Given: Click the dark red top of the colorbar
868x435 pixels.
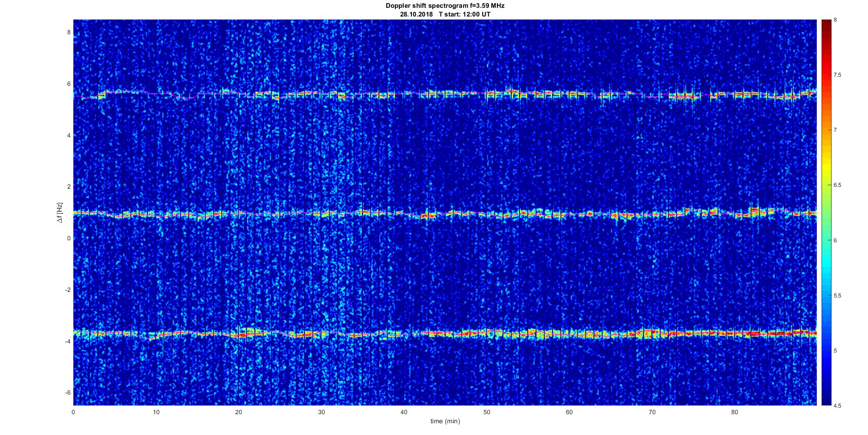Looking at the screenshot, I should point(826,26).
